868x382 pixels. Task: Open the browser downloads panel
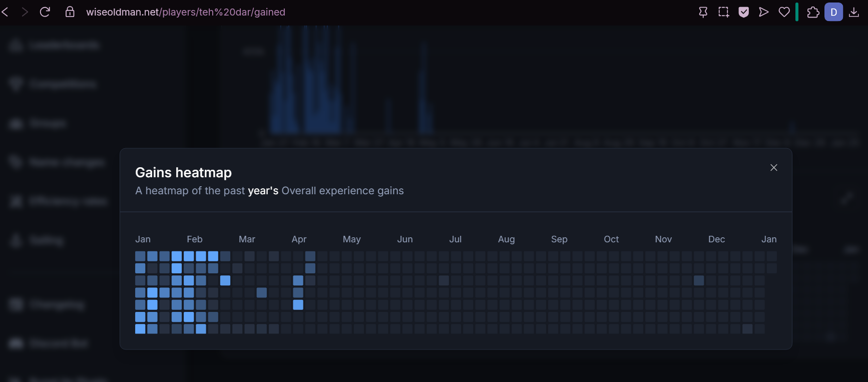854,12
